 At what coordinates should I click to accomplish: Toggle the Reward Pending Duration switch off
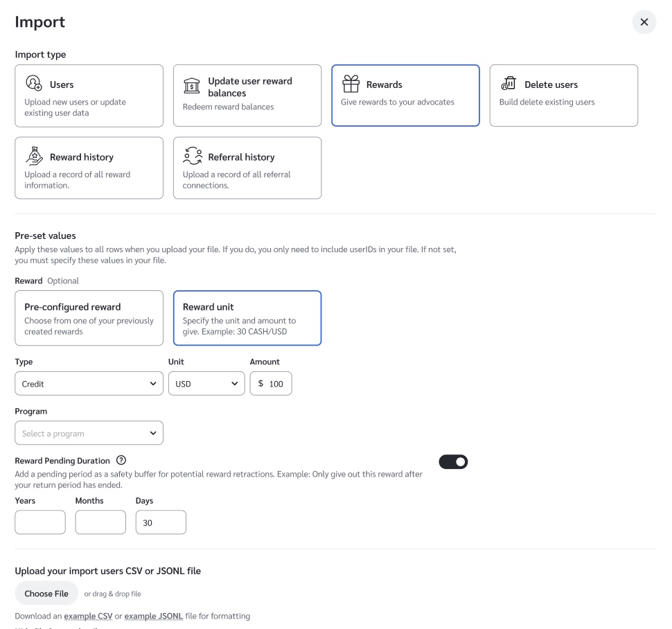[453, 461]
